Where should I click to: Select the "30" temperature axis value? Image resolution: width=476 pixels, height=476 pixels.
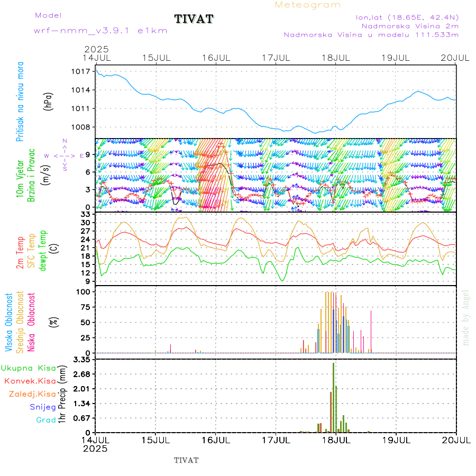coord(86,223)
